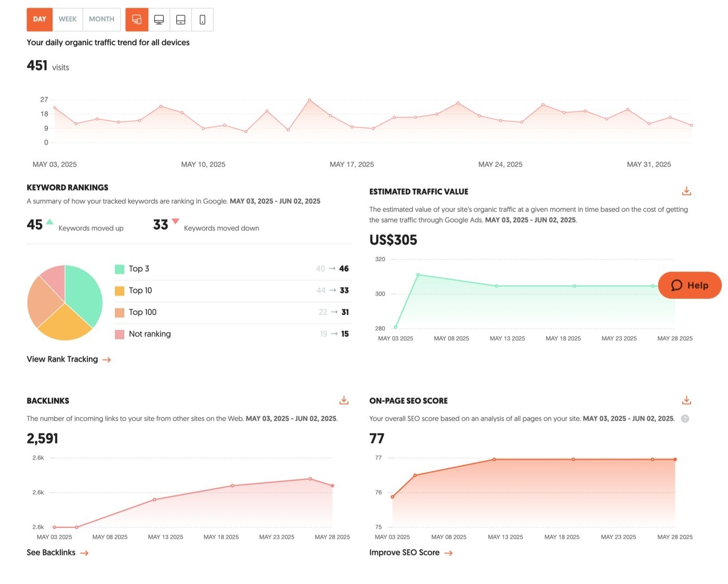Screen dimensions: 728x584
Task: Click the Not ranking pink swatch
Action: [120, 334]
